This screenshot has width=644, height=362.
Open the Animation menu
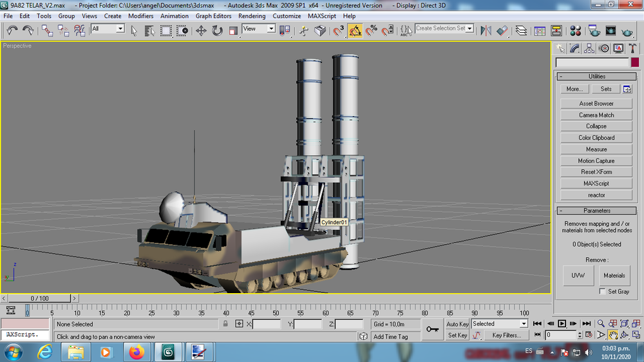[174, 16]
